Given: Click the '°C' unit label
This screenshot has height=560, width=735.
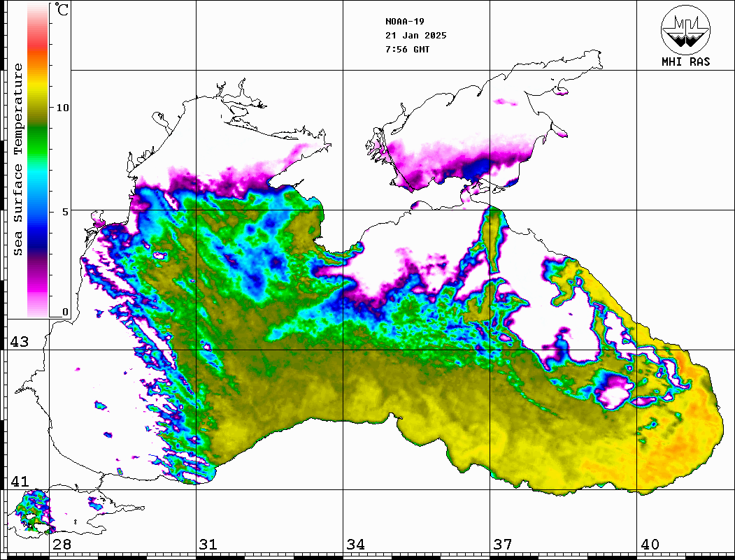Looking at the screenshot, I should click(62, 9).
